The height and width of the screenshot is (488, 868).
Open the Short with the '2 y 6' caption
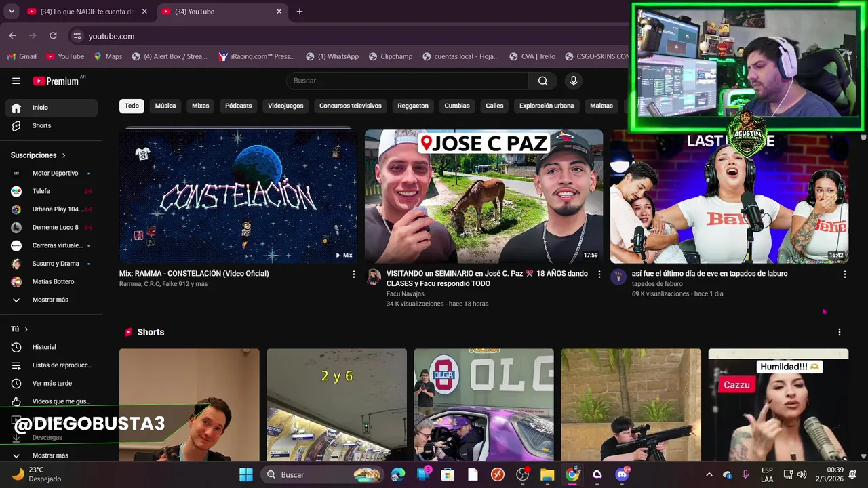336,405
